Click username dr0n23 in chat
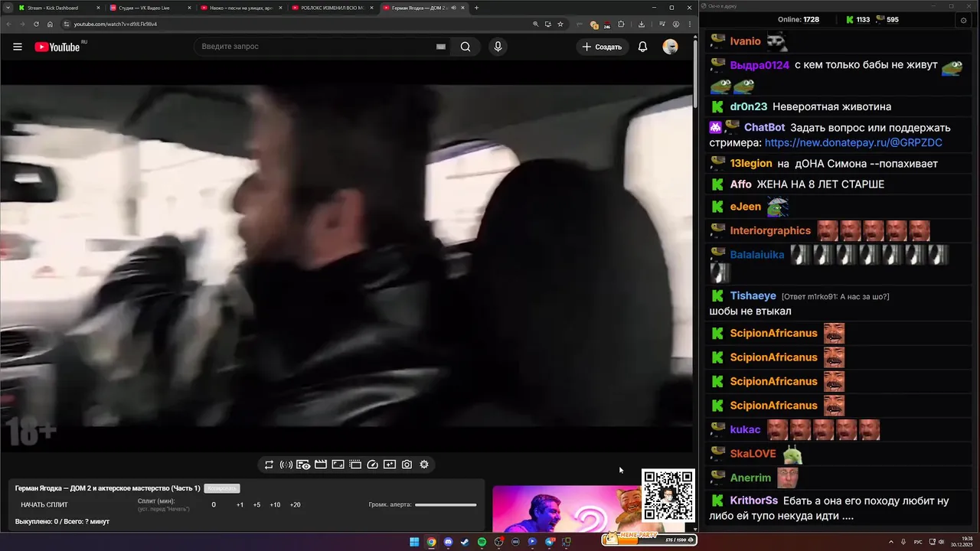 click(x=748, y=107)
